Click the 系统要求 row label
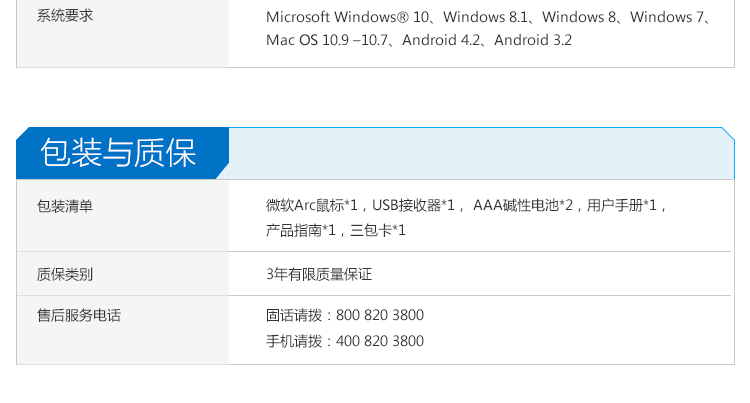Image resolution: width=750 pixels, height=403 pixels. coord(65,16)
